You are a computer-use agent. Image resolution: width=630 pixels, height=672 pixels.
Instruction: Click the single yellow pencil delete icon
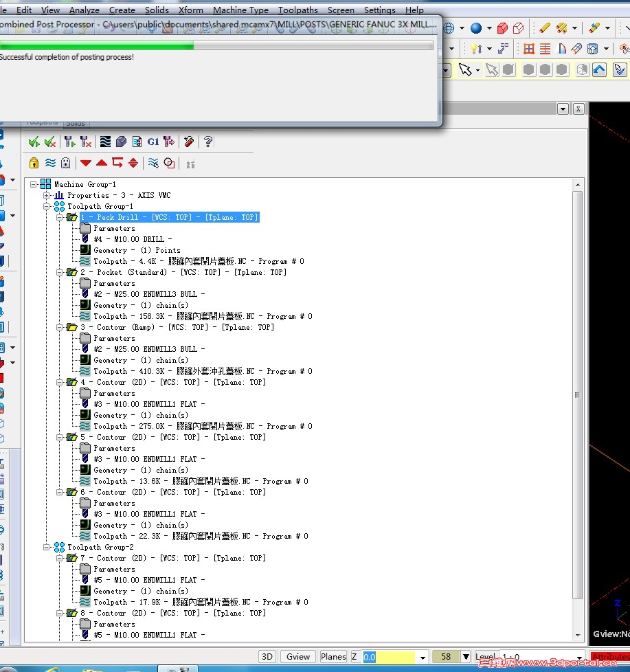point(545,28)
